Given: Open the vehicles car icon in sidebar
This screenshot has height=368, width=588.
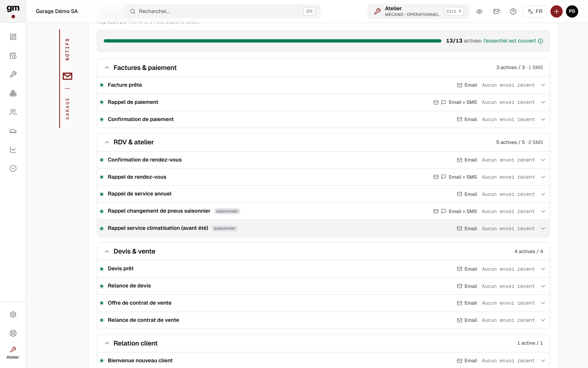Looking at the screenshot, I should (13, 131).
